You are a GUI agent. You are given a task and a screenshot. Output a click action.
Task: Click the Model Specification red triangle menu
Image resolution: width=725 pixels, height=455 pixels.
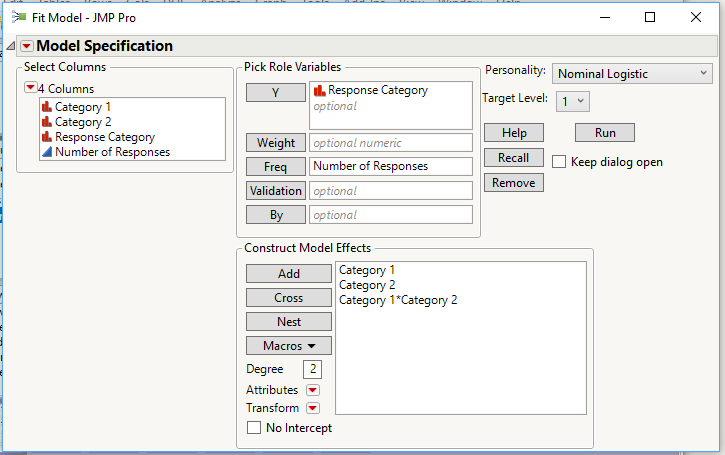(27, 46)
